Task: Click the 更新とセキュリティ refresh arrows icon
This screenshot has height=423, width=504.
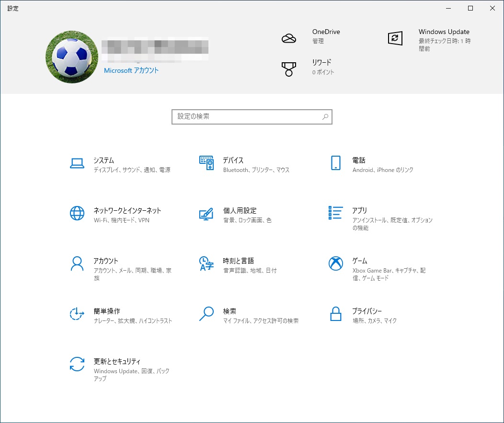Action: pyautogui.click(x=77, y=364)
